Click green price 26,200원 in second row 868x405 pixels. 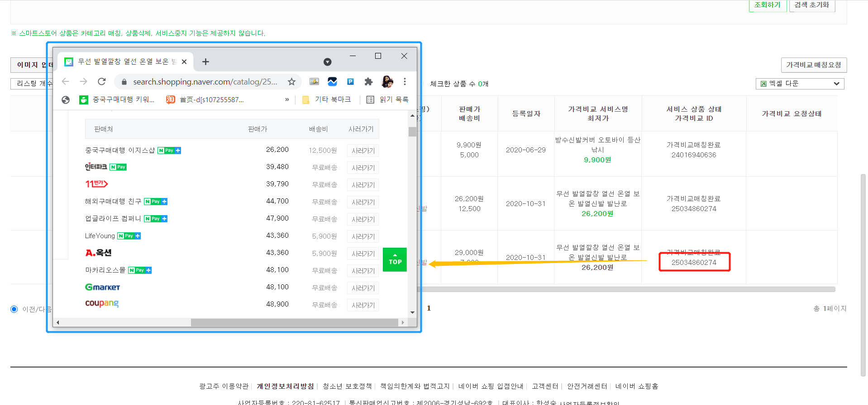[597, 214]
